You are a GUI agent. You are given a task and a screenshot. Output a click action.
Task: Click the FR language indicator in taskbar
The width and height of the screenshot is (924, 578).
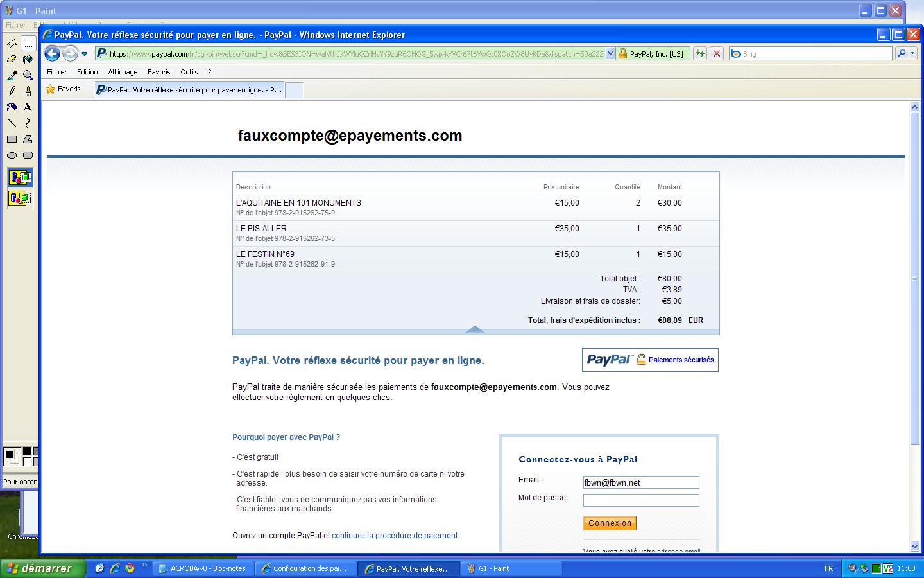pyautogui.click(x=828, y=568)
